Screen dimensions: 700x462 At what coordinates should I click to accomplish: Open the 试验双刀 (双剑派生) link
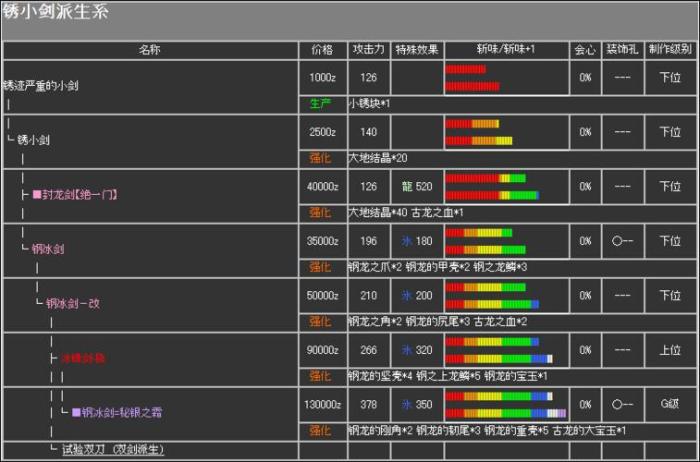(112, 450)
